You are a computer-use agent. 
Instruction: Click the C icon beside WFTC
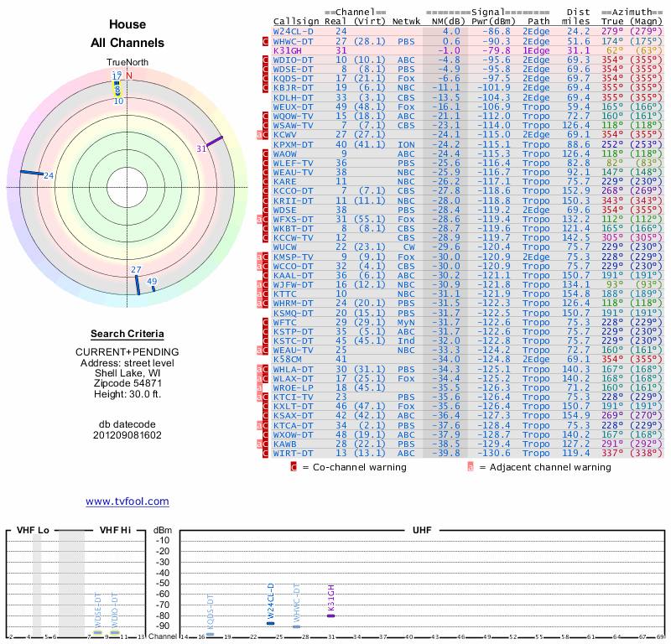pyautogui.click(x=265, y=322)
